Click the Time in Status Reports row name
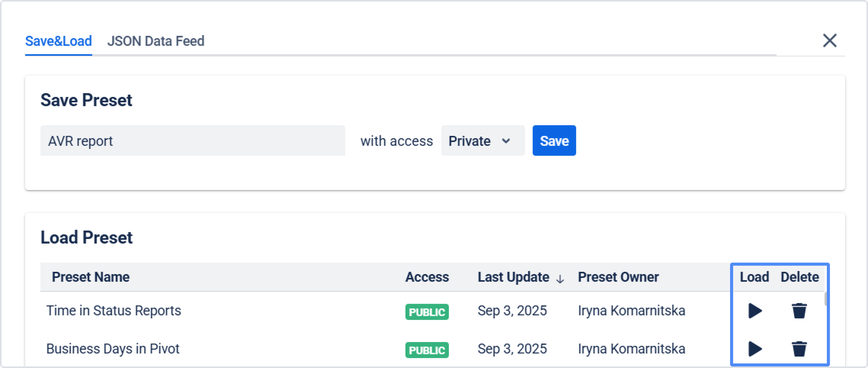This screenshot has width=868, height=368. pyautogui.click(x=113, y=311)
